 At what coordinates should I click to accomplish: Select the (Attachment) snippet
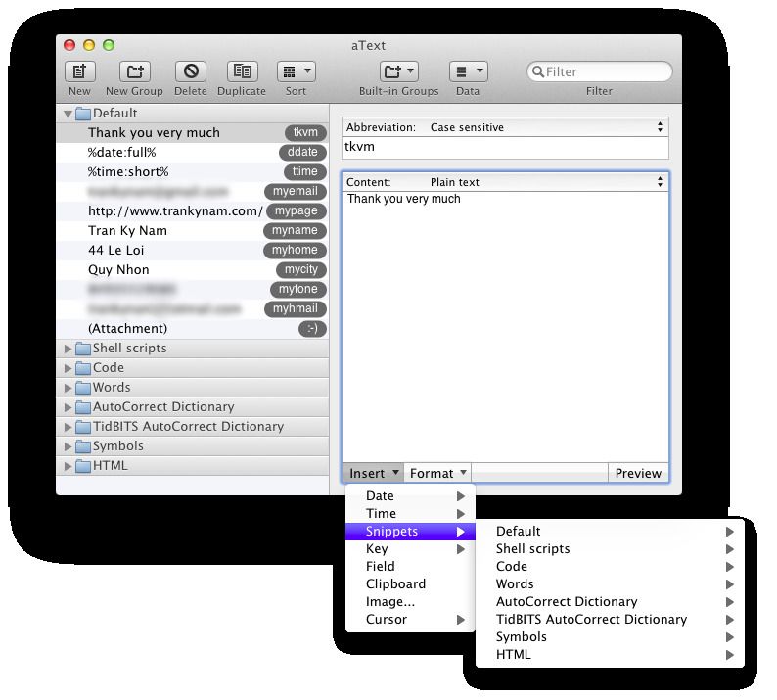192,329
